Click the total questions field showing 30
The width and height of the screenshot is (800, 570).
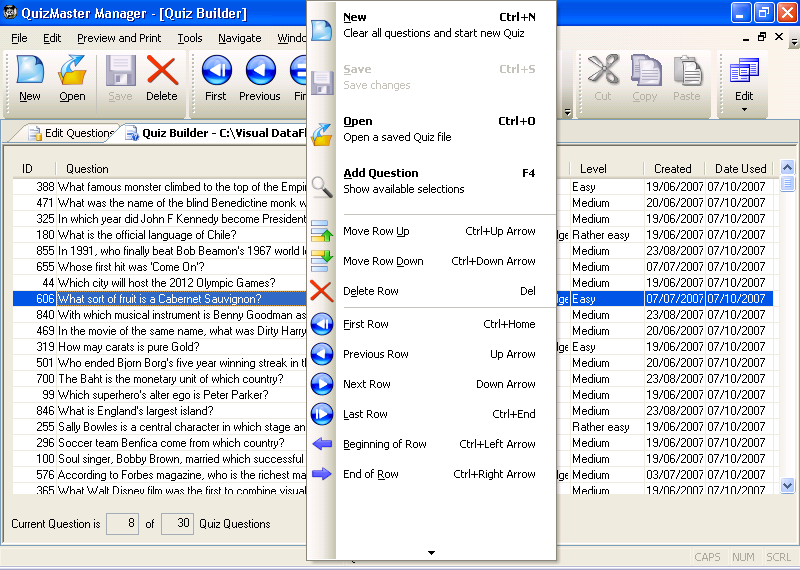coord(177,524)
